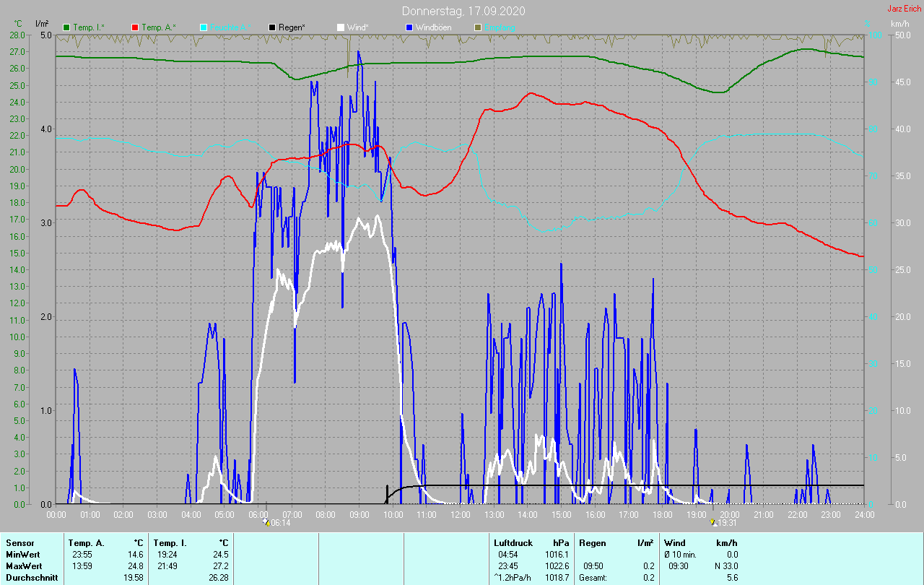The width and height of the screenshot is (924, 585).
Task: Select the olive legend square after Windböen
Action: click(476, 27)
